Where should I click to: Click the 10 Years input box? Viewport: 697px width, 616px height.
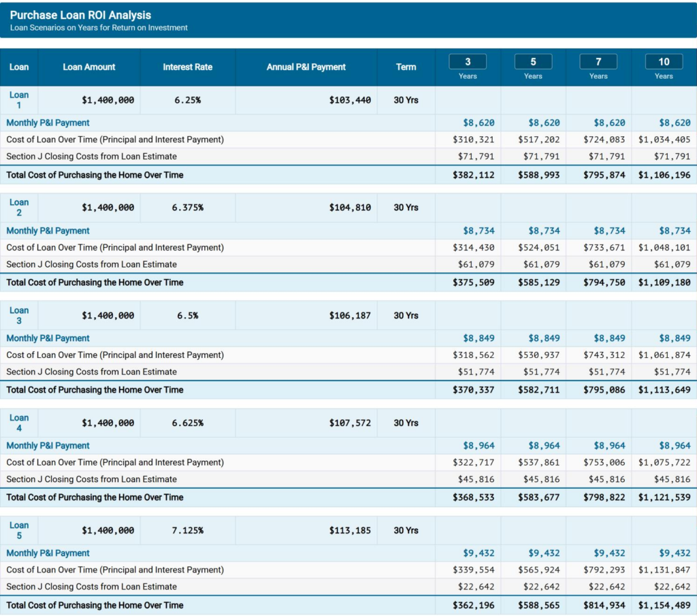coord(664,61)
